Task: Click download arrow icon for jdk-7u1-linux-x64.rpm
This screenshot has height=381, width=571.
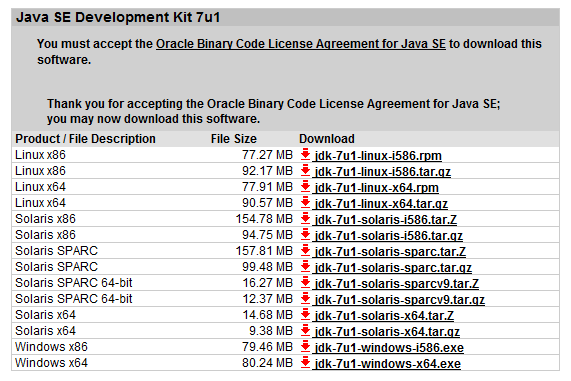Action: click(305, 187)
